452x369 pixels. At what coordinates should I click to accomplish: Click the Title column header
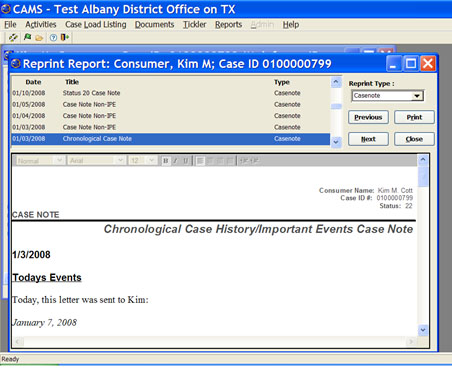coord(72,82)
